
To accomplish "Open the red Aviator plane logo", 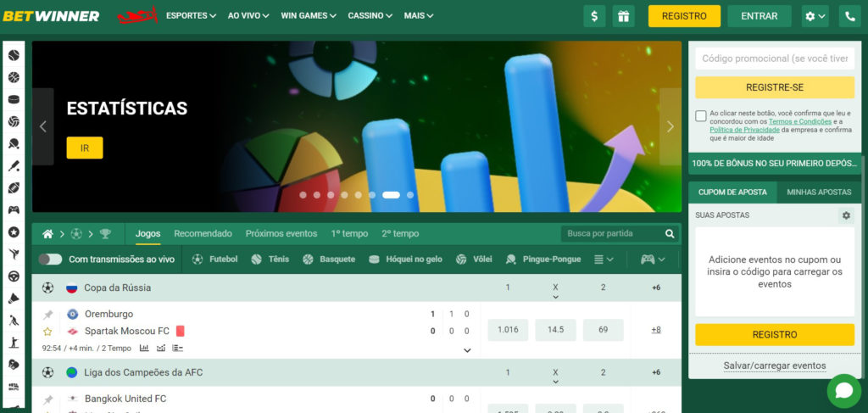I will 137,16.
